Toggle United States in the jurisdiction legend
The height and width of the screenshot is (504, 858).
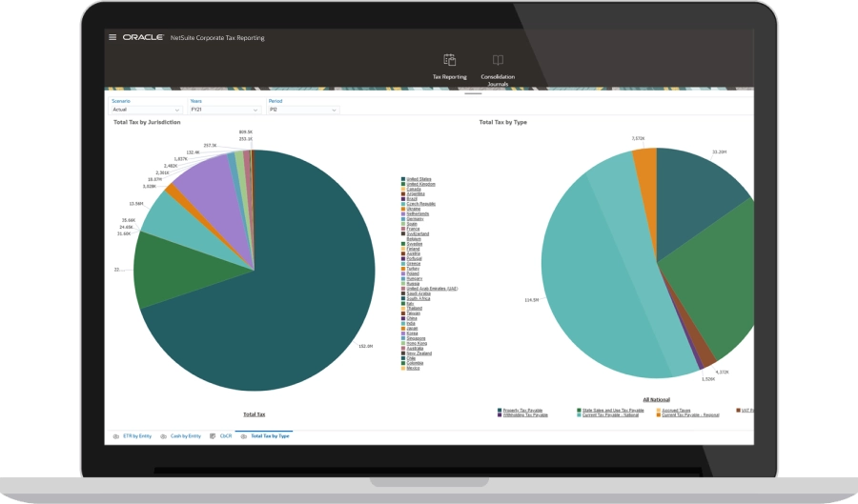pos(419,179)
